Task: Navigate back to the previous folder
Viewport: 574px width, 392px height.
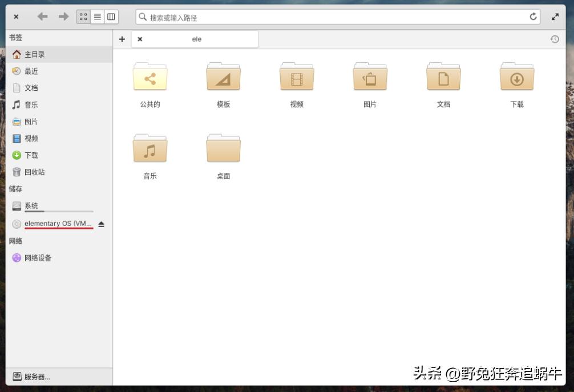Action: pos(42,17)
